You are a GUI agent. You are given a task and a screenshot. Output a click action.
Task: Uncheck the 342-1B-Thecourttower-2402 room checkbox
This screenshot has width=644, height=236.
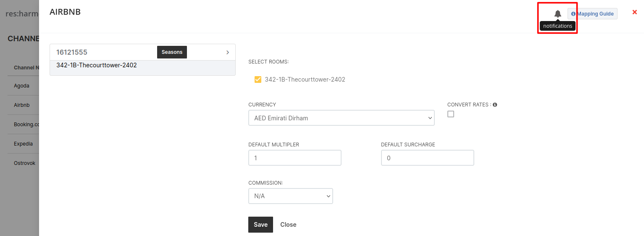(258, 79)
